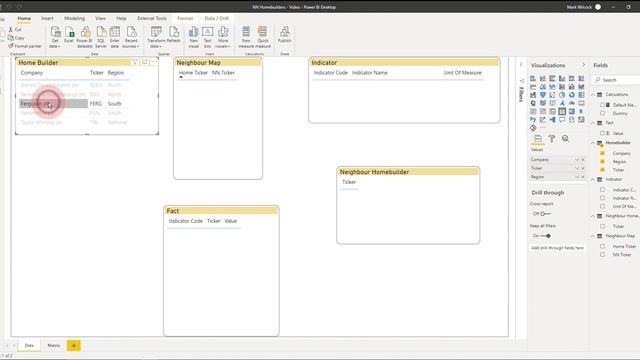Open the Insert ribbon tab
This screenshot has width=640, height=360.
(x=47, y=18)
